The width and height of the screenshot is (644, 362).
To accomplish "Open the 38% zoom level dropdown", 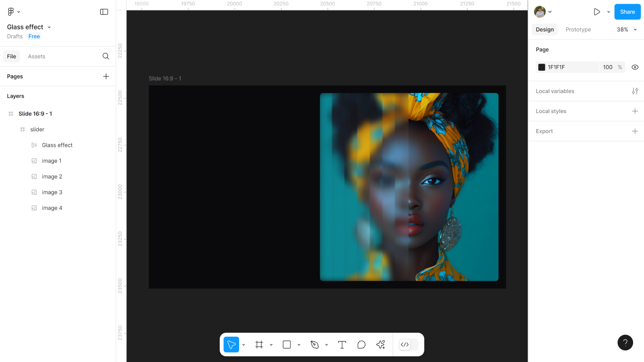I will pos(627,29).
